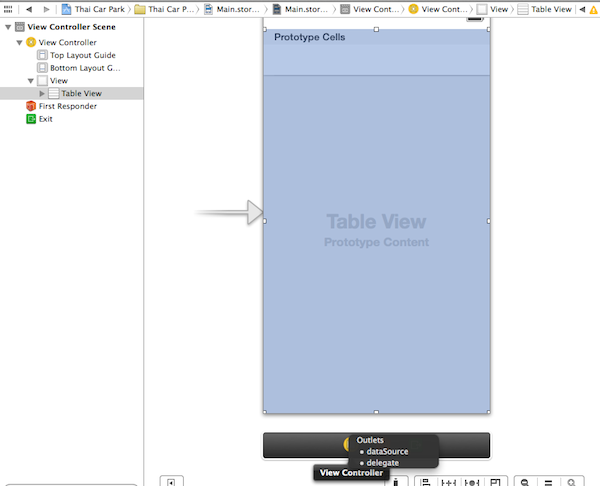Go back in editor history
600x486 pixels.
pyautogui.click(x=29, y=9)
